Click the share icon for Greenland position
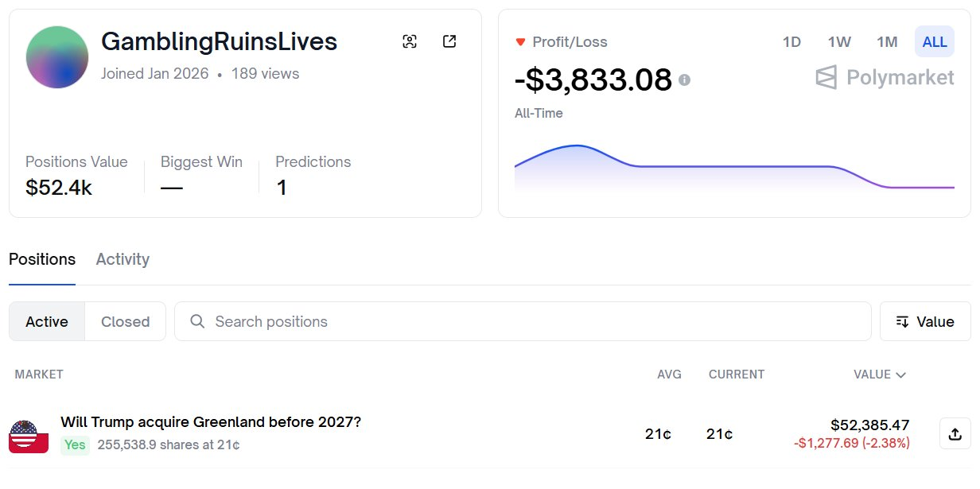The image size is (980, 489). [955, 434]
